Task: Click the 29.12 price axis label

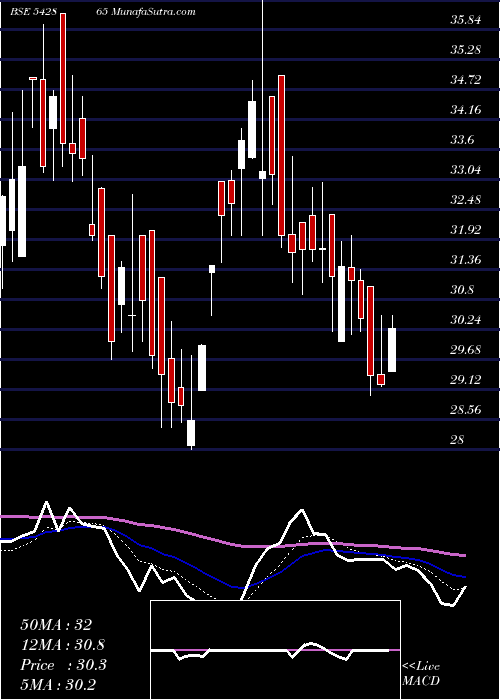Action: point(466,380)
